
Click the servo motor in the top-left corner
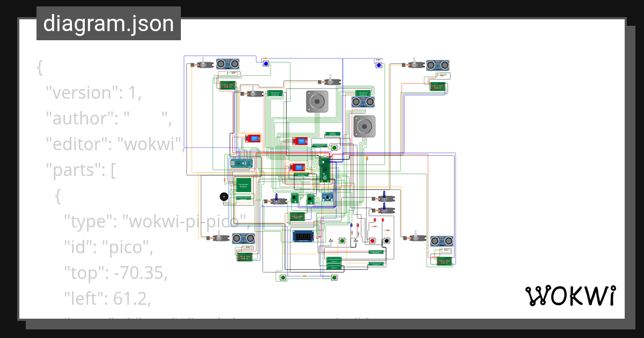tap(204, 64)
